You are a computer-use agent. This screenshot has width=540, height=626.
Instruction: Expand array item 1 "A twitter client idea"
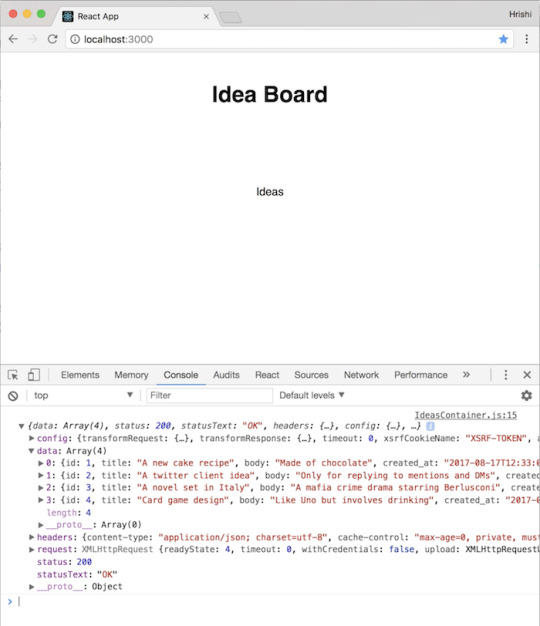tap(41, 475)
